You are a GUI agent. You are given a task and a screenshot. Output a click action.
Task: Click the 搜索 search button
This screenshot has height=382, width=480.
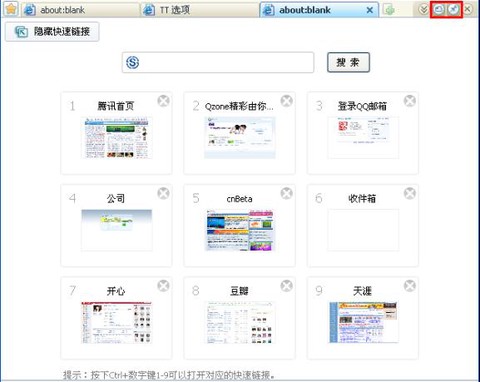click(x=348, y=62)
